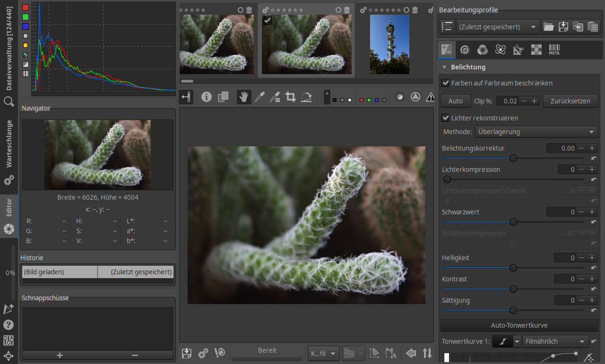Click the Belichtungskorrektur slider handle

513,158
